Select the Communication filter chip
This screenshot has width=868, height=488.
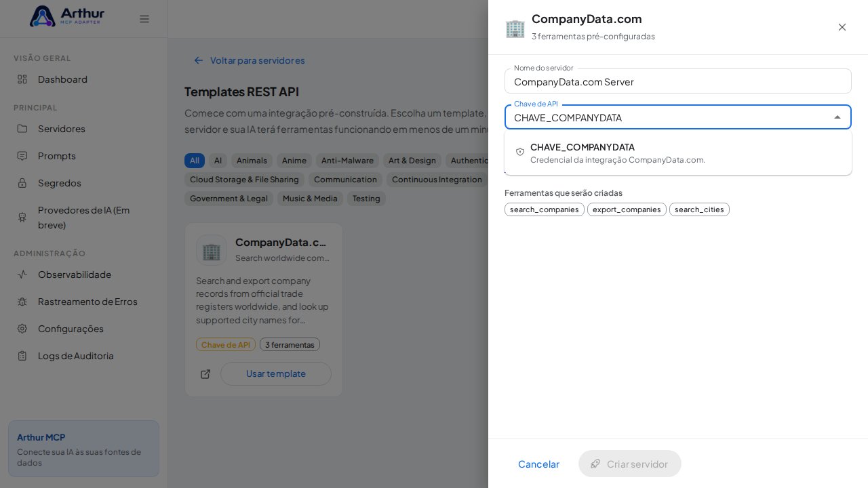pyautogui.click(x=345, y=180)
